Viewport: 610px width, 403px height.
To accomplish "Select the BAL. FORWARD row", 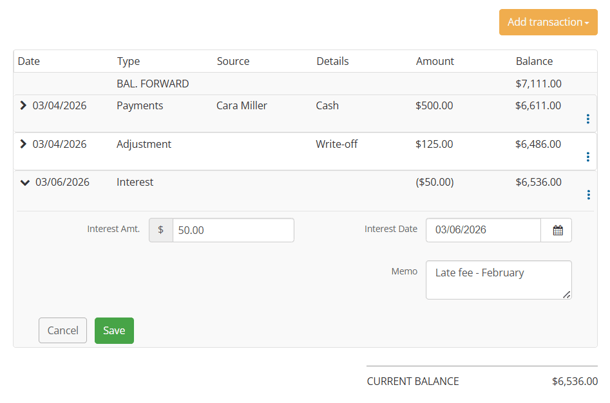I will (153, 84).
